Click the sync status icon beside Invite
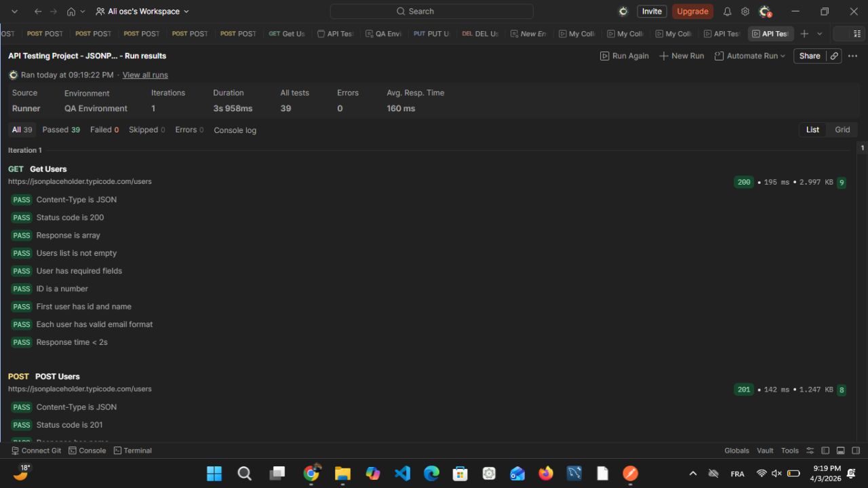Image resolution: width=868 pixels, height=488 pixels. (623, 12)
